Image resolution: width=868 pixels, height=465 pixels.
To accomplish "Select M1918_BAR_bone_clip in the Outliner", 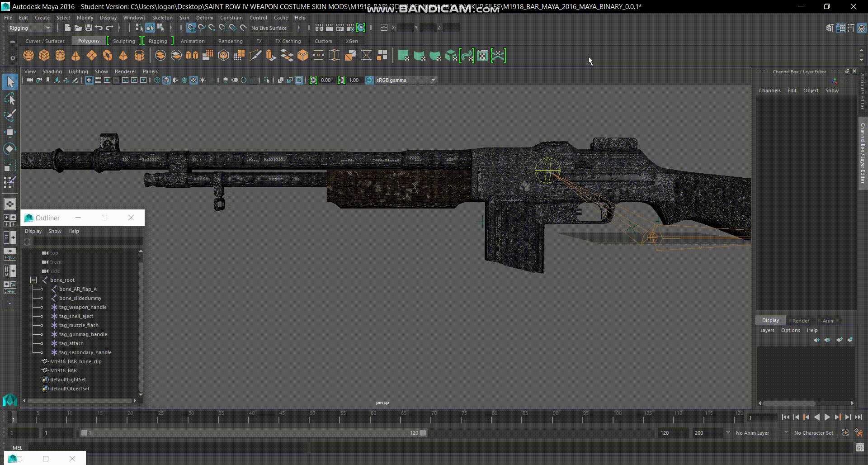I will [75, 361].
